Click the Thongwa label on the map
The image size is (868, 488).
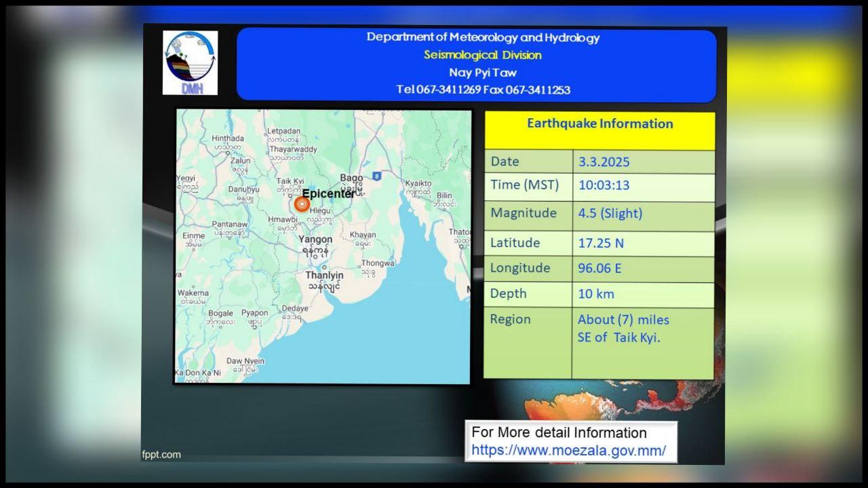click(378, 263)
